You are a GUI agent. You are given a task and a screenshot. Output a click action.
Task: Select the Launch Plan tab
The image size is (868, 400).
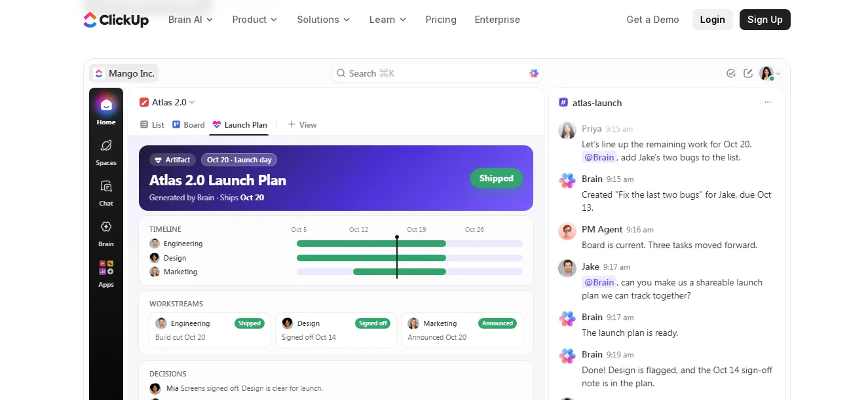[240, 124]
